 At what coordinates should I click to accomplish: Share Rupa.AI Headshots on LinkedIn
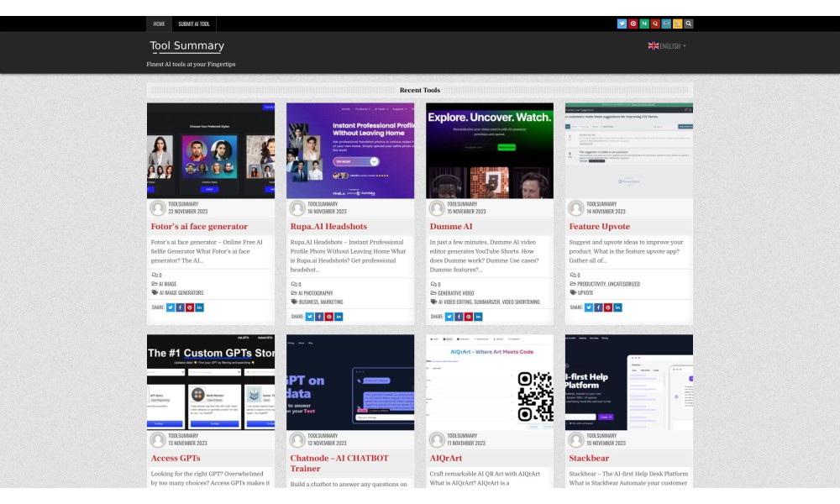tap(339, 317)
